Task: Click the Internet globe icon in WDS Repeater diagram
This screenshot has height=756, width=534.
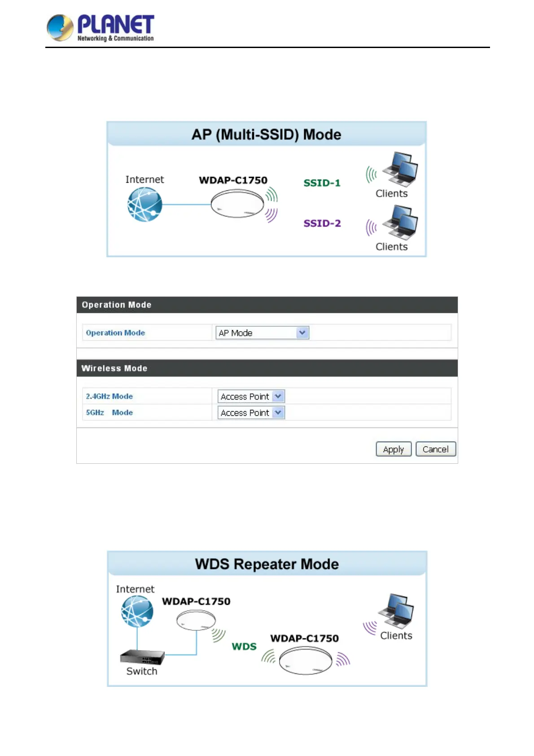Action: click(x=137, y=611)
